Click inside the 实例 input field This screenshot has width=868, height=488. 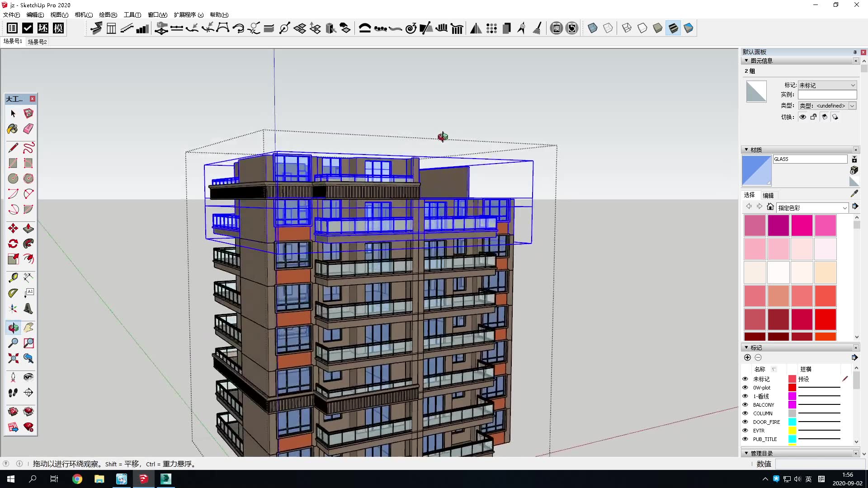coord(827,94)
